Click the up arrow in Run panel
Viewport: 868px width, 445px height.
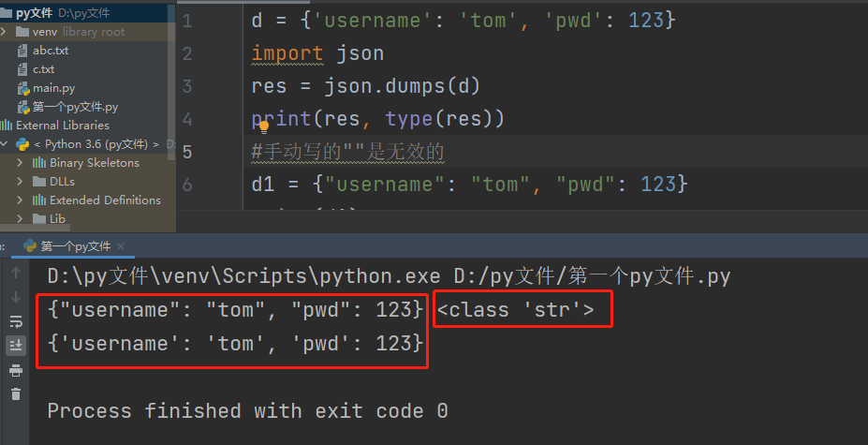(15, 273)
